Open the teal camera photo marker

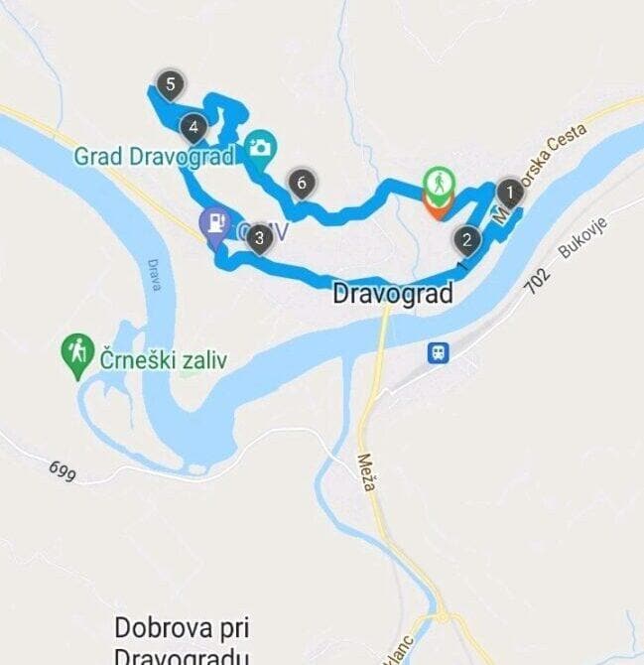pyautogui.click(x=261, y=149)
